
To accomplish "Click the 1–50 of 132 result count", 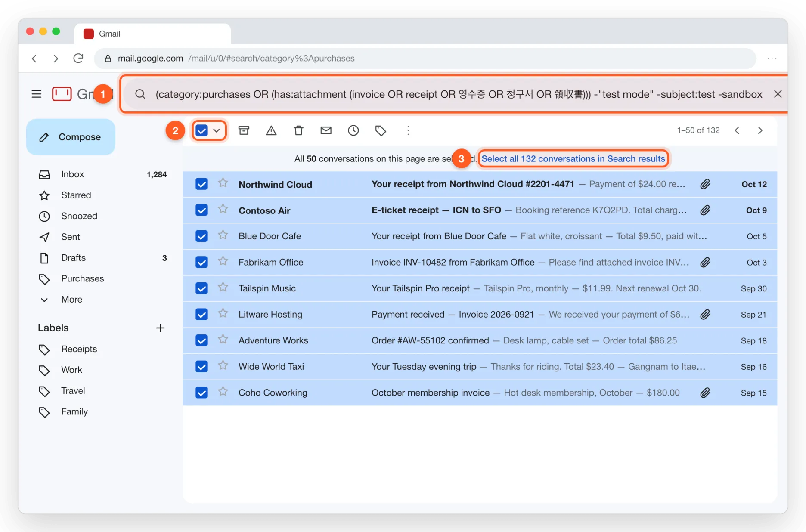I will coord(698,130).
